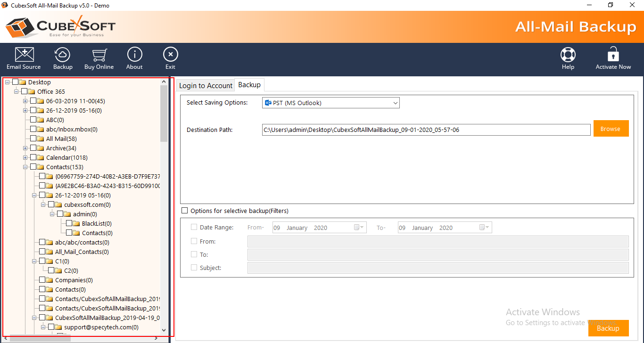Expand the Archive(34) tree node
Image resolution: width=644 pixels, height=343 pixels.
(25, 148)
